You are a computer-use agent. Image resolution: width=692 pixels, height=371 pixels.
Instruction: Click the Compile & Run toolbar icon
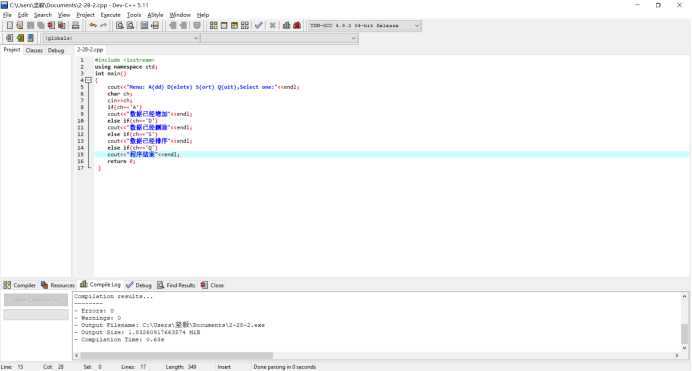click(x=234, y=26)
